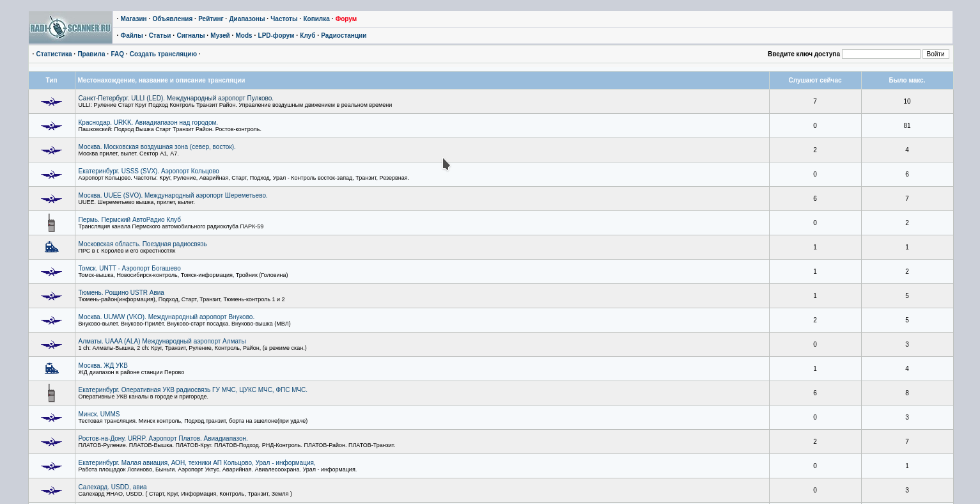Open Тюмень Рощино USTR Авиа link
Screen dimensions: 980x504
[121, 292]
